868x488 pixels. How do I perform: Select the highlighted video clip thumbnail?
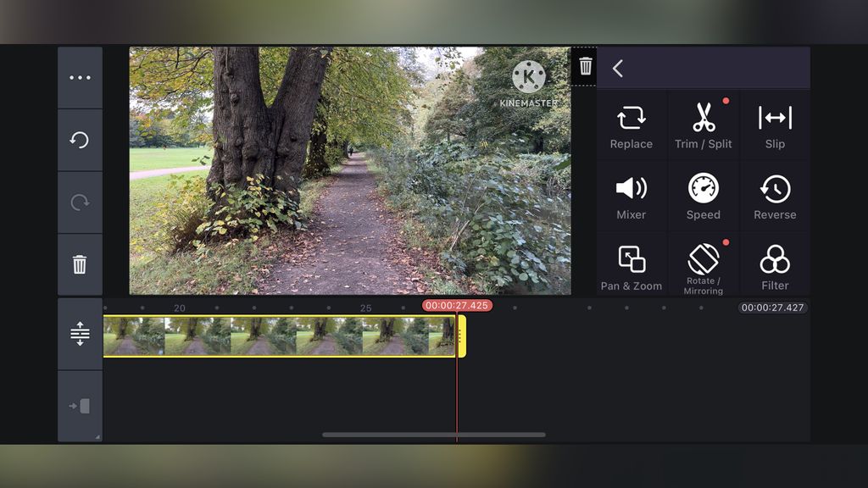pyautogui.click(x=280, y=336)
